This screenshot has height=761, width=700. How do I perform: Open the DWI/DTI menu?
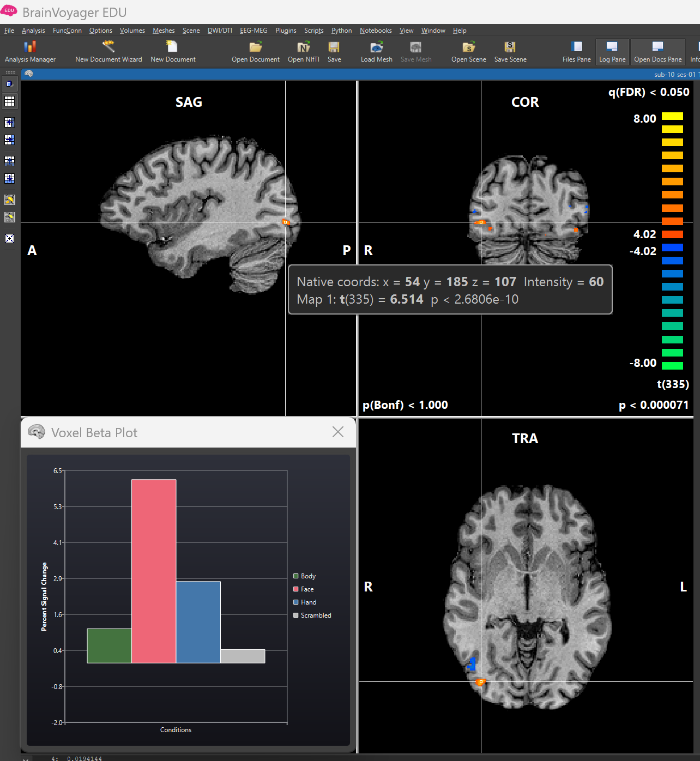pyautogui.click(x=220, y=31)
